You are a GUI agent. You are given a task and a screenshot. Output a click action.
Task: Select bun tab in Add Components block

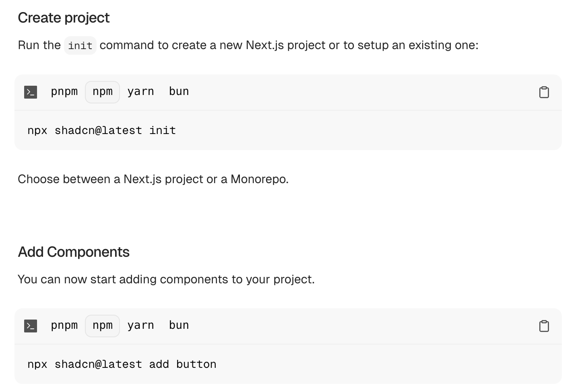pos(179,326)
